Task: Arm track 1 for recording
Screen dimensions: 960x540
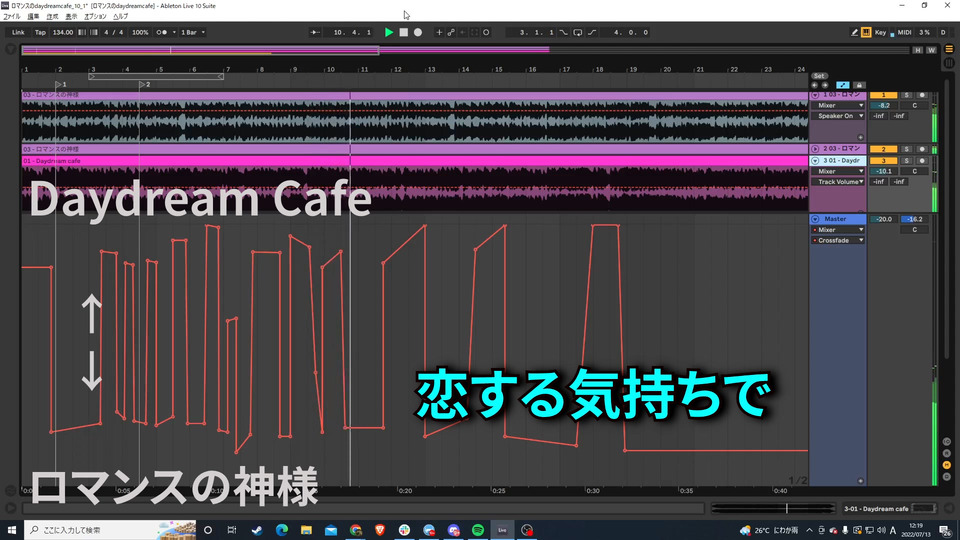Action: (x=922, y=96)
